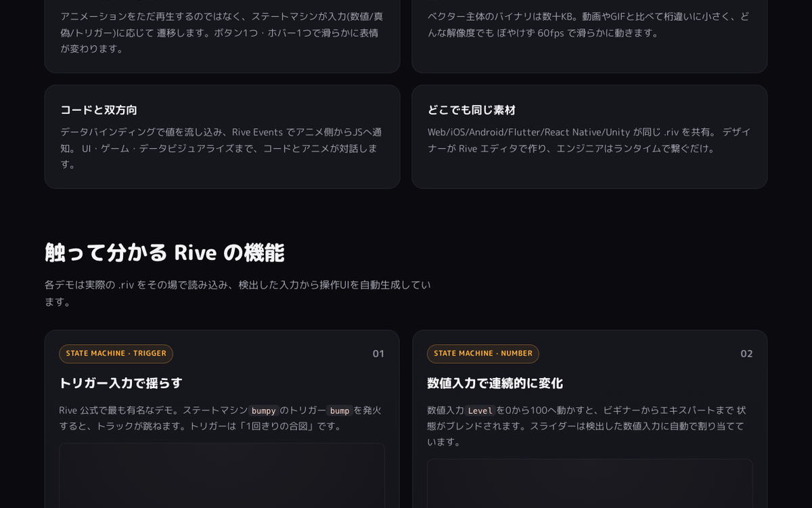Screen dimensions: 812x508
Task: Click the STATE MACHINE · NUMBER badge
Action: [x=482, y=354]
